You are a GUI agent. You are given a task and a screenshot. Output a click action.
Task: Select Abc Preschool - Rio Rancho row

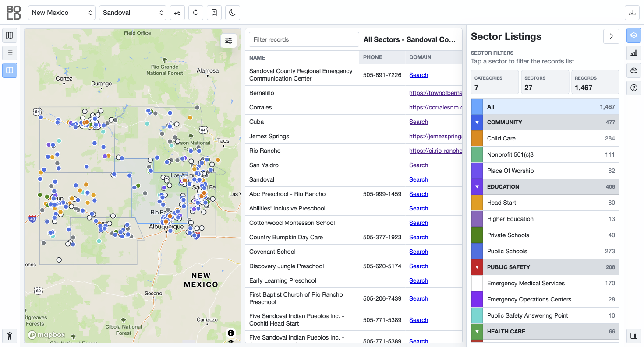[x=354, y=194]
